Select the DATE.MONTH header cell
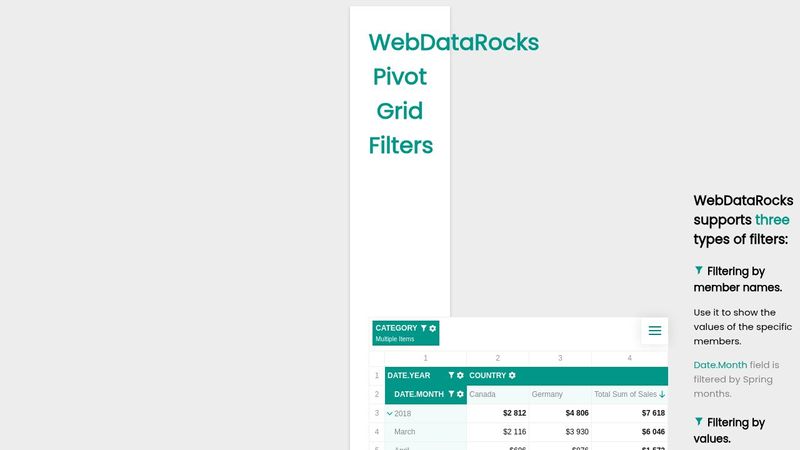 click(x=426, y=394)
